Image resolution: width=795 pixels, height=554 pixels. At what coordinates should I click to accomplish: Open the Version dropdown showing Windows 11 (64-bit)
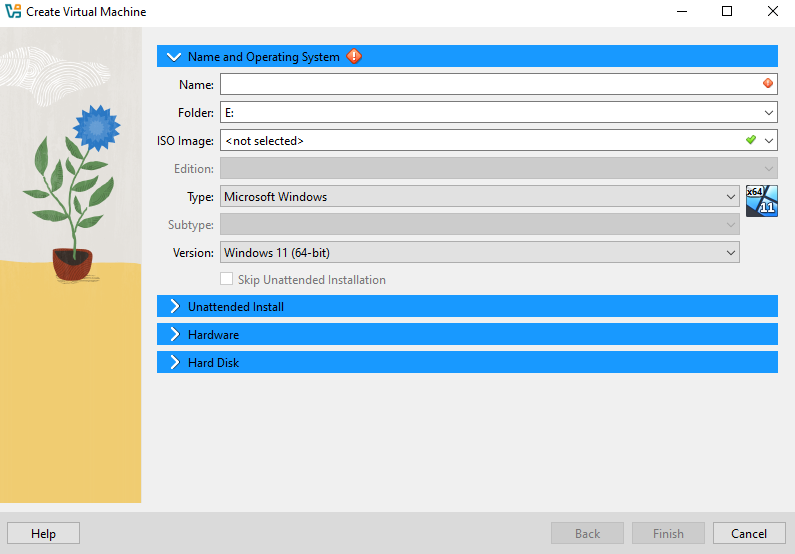480,252
